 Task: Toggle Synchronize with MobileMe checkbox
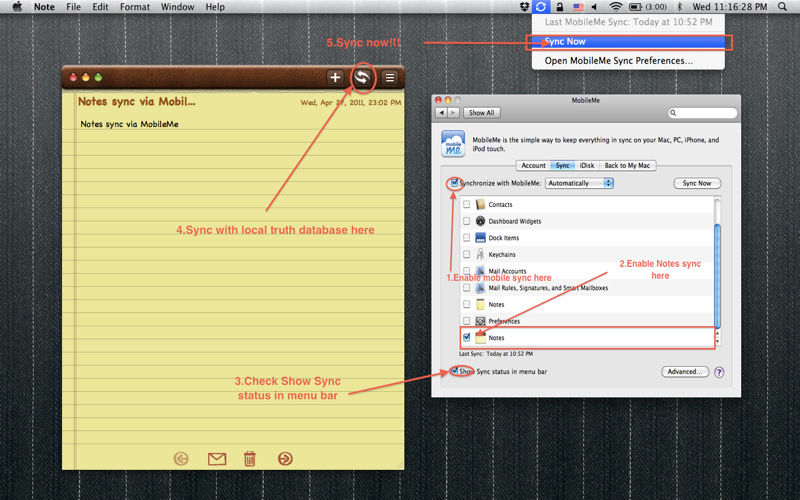click(455, 183)
